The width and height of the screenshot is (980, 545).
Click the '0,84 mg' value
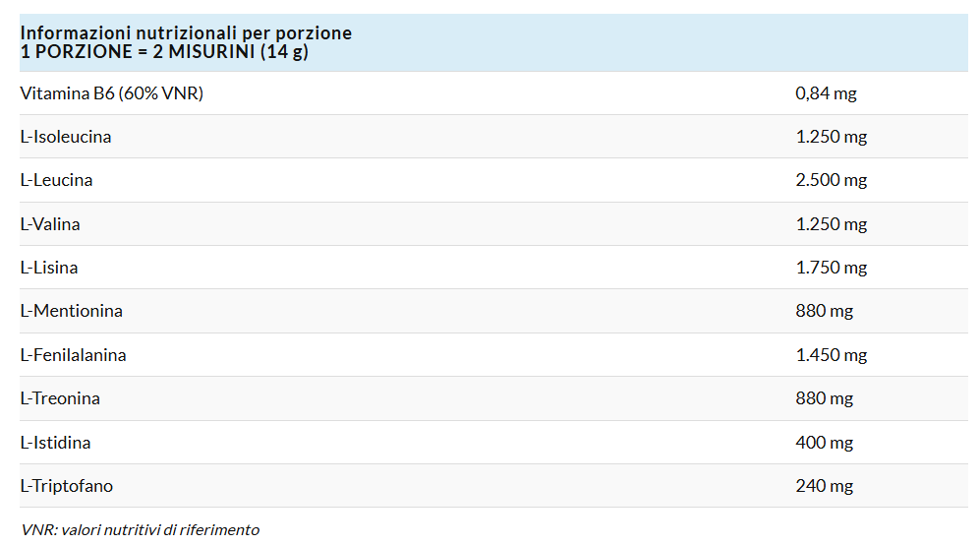coord(826,93)
